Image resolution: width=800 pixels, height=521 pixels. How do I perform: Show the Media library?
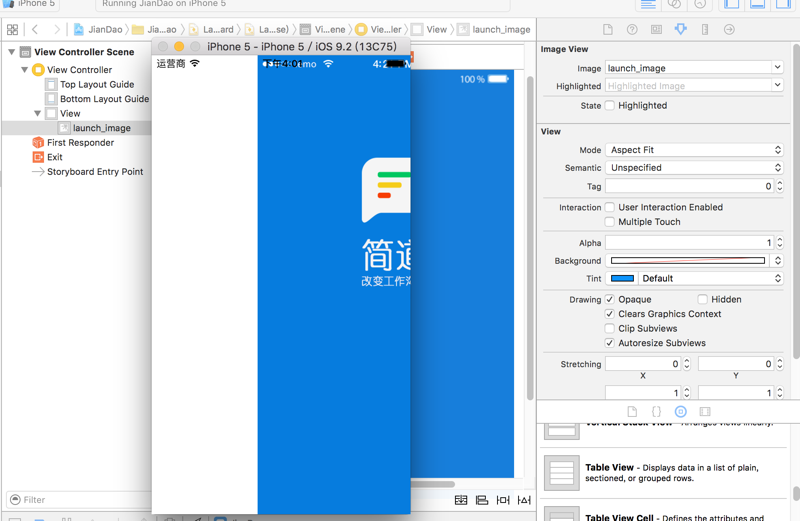click(x=705, y=412)
